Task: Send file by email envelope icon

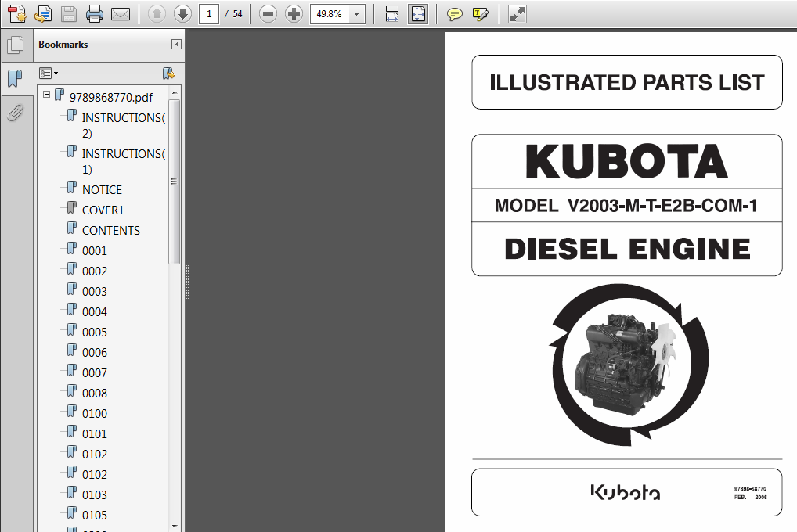Action: click(x=121, y=14)
